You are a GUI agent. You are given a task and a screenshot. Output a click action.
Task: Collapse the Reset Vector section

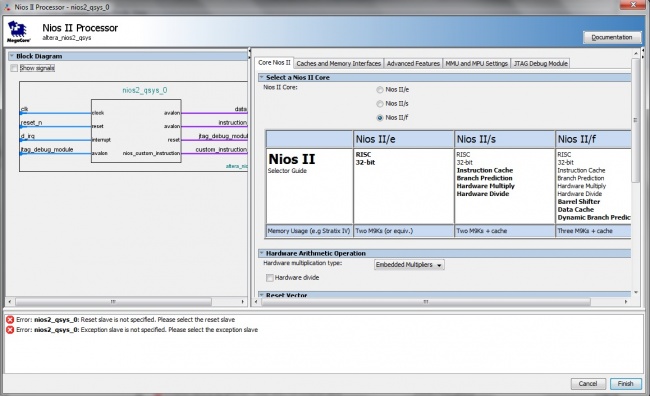pos(262,295)
